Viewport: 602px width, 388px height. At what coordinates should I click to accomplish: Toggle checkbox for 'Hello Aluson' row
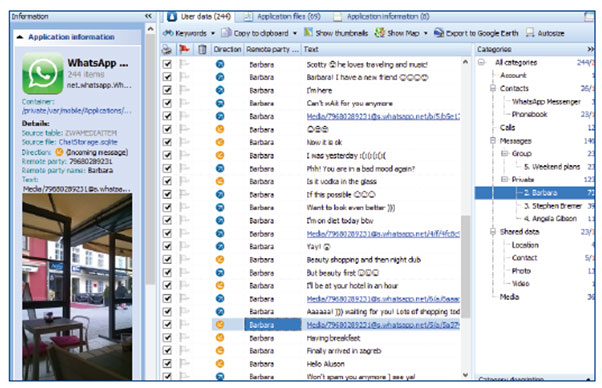click(x=167, y=363)
